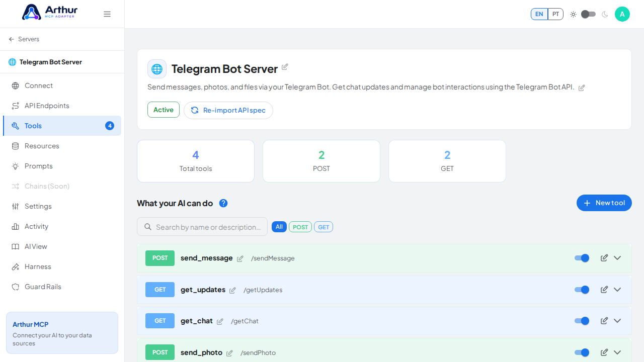
Task: Click the Tools wrench icon
Action: (16, 126)
